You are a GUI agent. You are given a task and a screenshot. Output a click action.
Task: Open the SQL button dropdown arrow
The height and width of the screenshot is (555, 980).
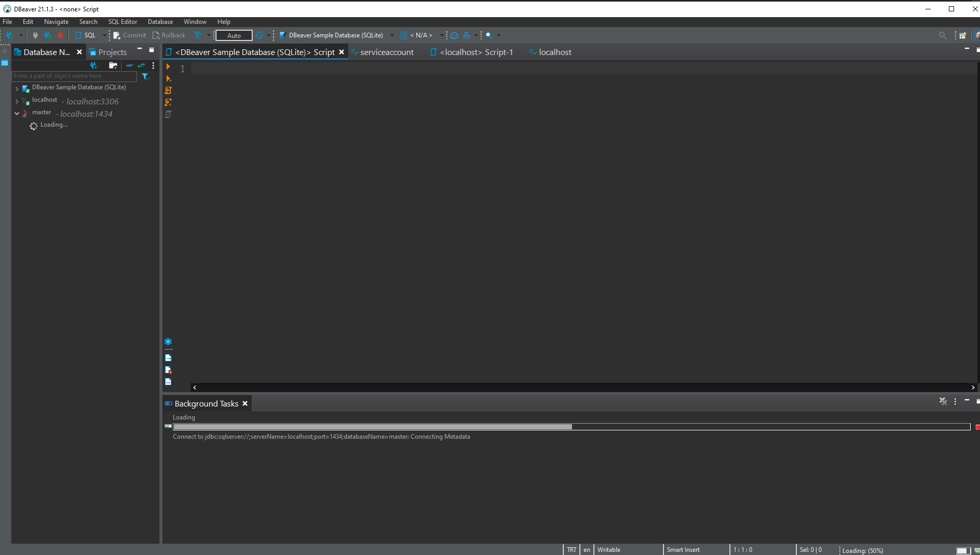(104, 35)
